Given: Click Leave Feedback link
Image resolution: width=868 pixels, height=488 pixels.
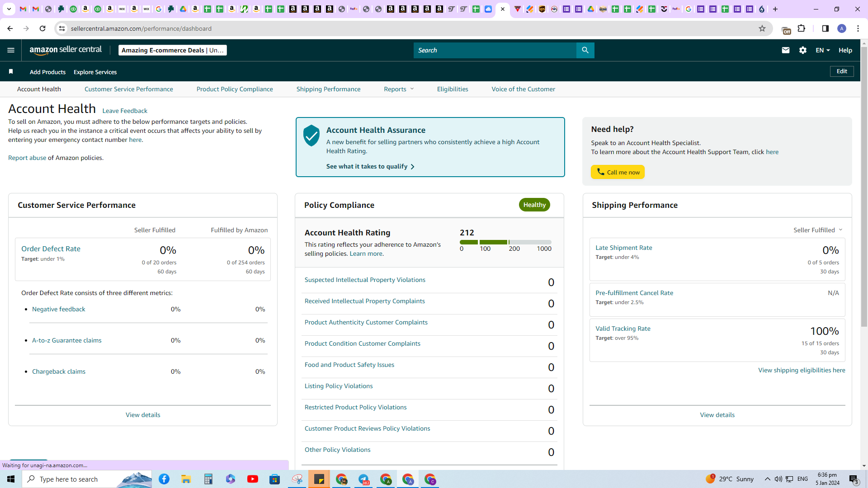Looking at the screenshot, I should tap(125, 111).
